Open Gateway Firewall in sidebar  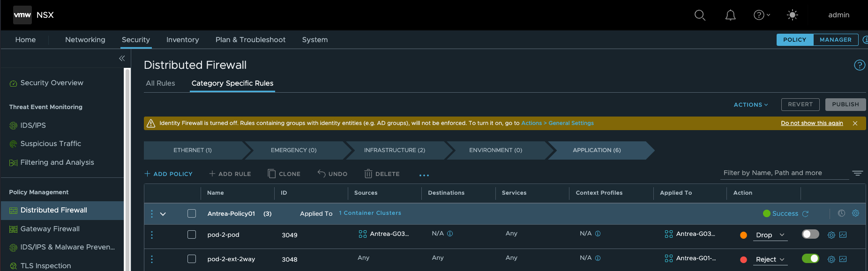[x=50, y=229]
